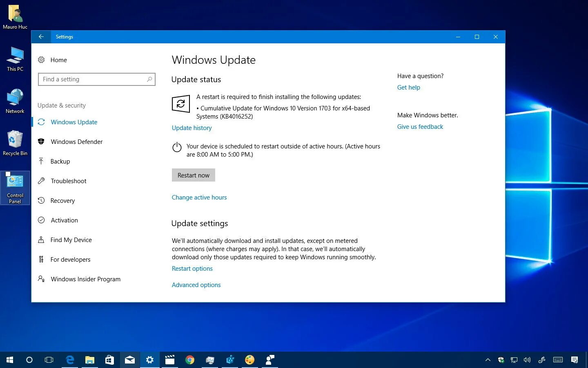Click the Give us feedback link

(420, 127)
